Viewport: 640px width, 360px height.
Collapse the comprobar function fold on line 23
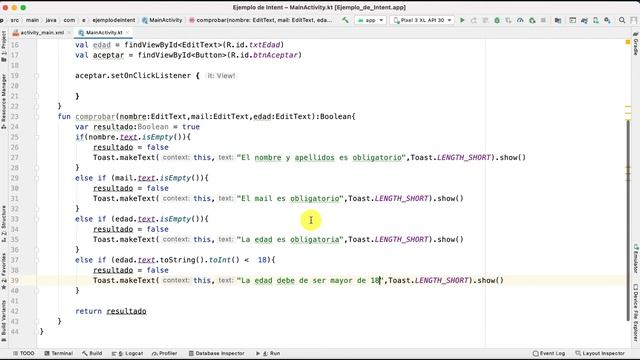point(36,116)
